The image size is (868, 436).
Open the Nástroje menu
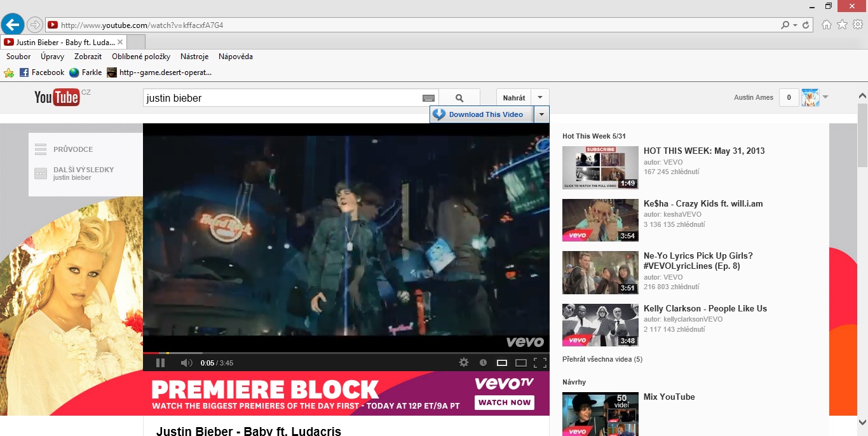[x=194, y=57]
